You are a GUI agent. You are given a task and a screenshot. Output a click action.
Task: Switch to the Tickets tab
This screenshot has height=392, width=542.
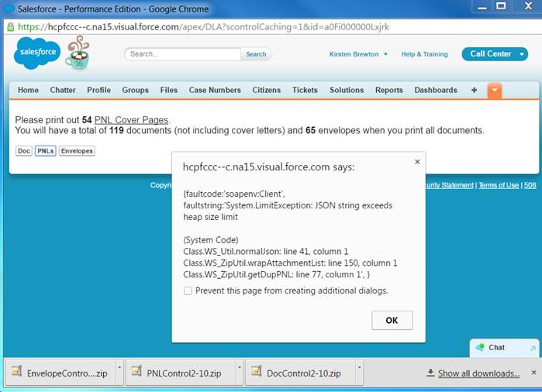click(x=305, y=90)
